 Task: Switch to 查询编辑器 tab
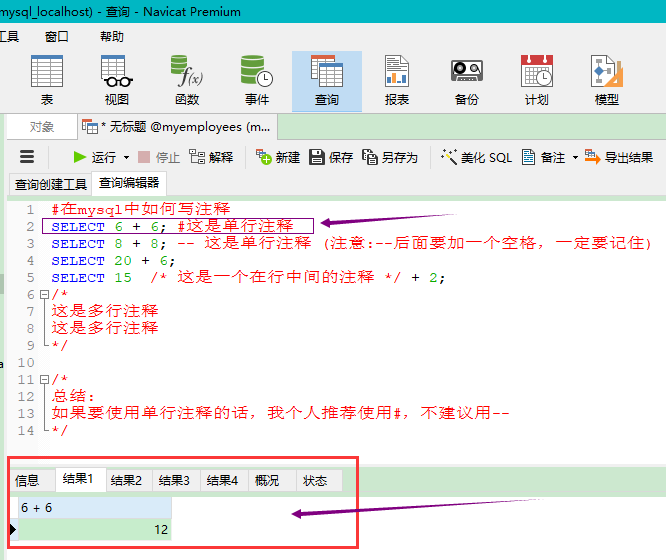[x=129, y=183]
